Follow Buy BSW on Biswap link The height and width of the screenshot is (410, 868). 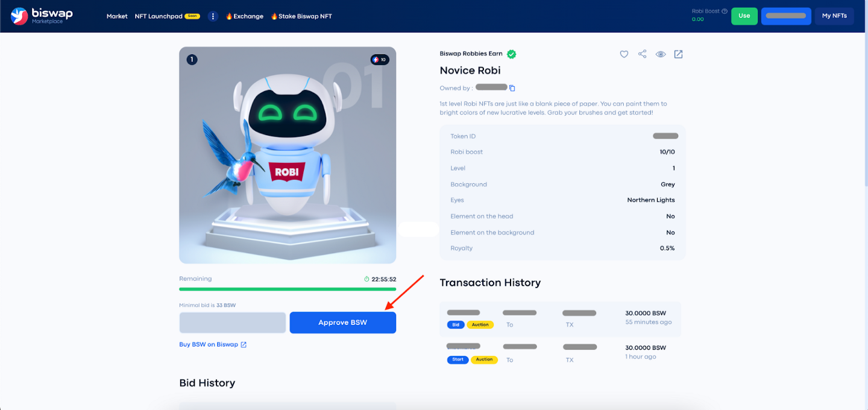click(213, 345)
